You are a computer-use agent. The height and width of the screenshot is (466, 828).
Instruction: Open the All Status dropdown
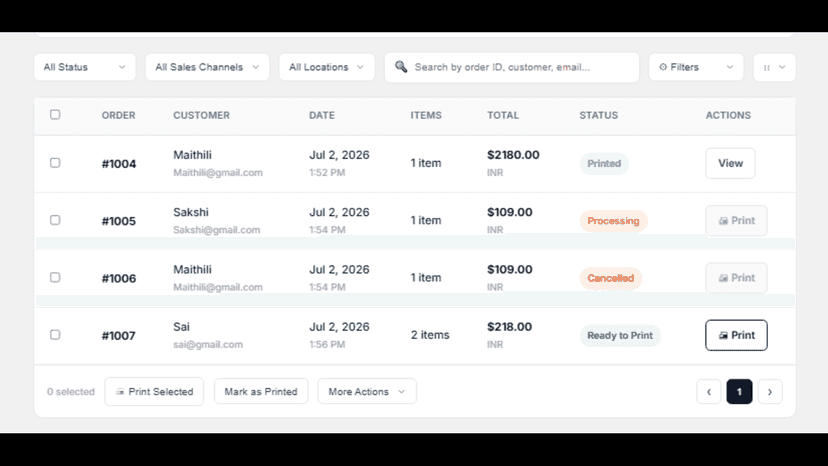[x=85, y=67]
